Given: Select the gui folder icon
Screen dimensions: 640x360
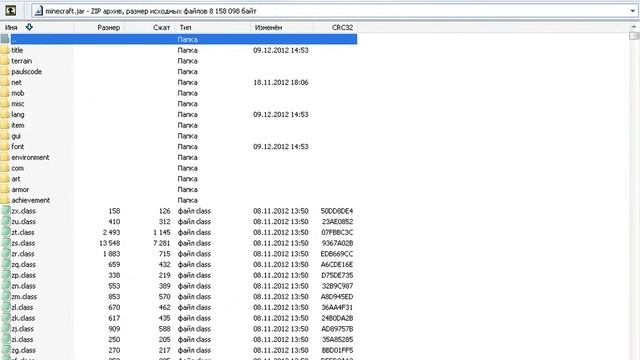Looking at the screenshot, I should coord(5,136).
